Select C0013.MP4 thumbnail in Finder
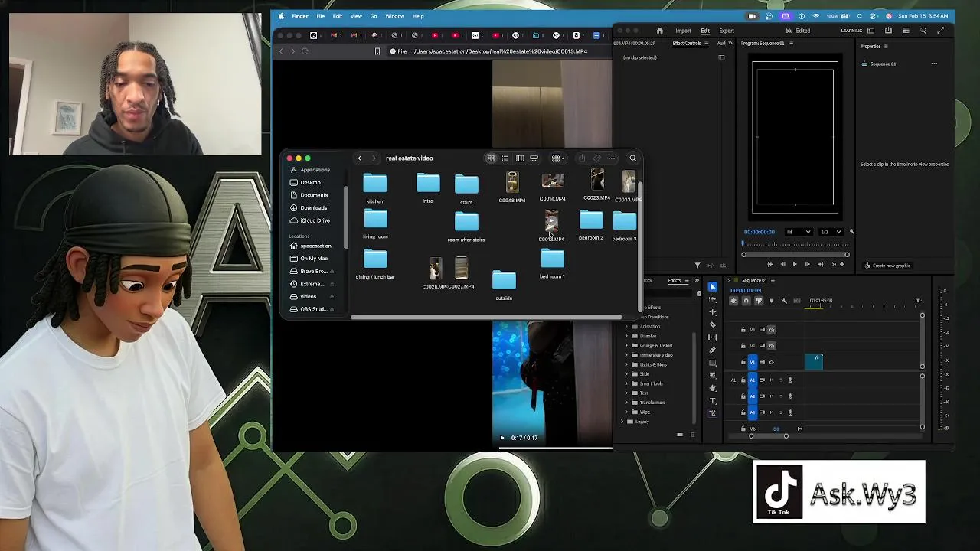This screenshot has width=980, height=551. [x=551, y=223]
